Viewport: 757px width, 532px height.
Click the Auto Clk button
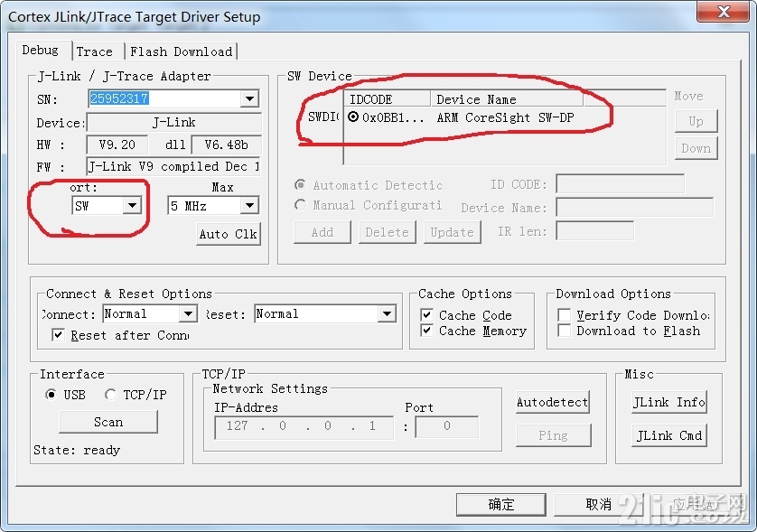(x=229, y=234)
